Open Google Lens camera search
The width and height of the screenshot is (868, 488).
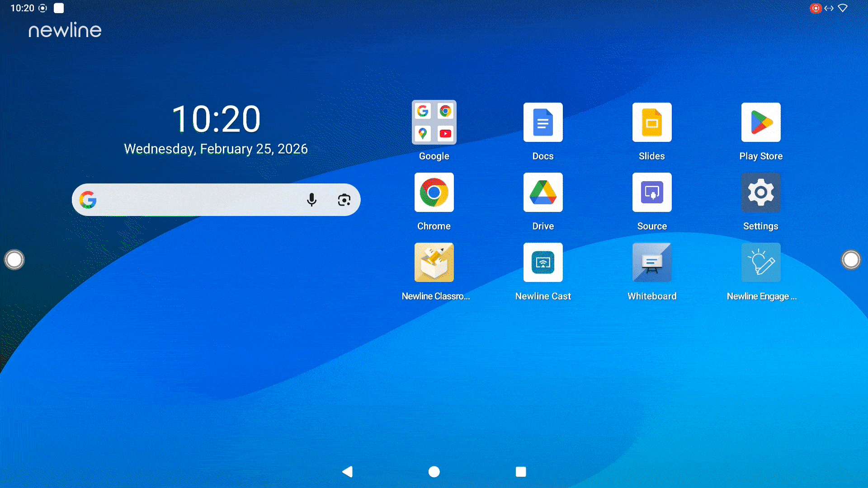click(344, 200)
